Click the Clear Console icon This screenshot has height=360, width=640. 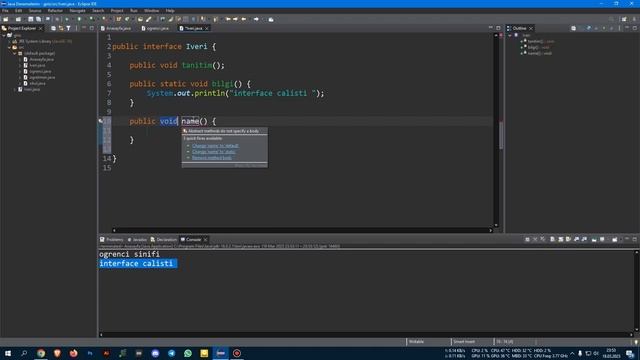pyautogui.click(x=552, y=239)
